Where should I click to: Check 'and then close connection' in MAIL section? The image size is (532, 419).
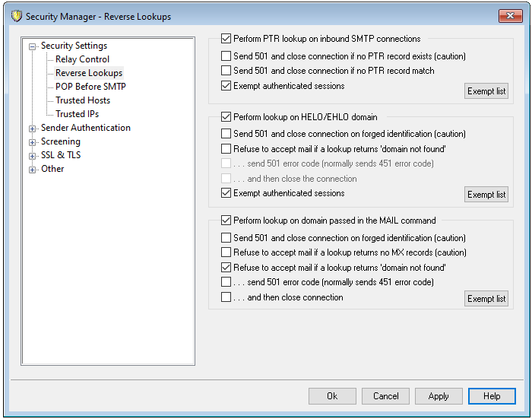coord(226,298)
